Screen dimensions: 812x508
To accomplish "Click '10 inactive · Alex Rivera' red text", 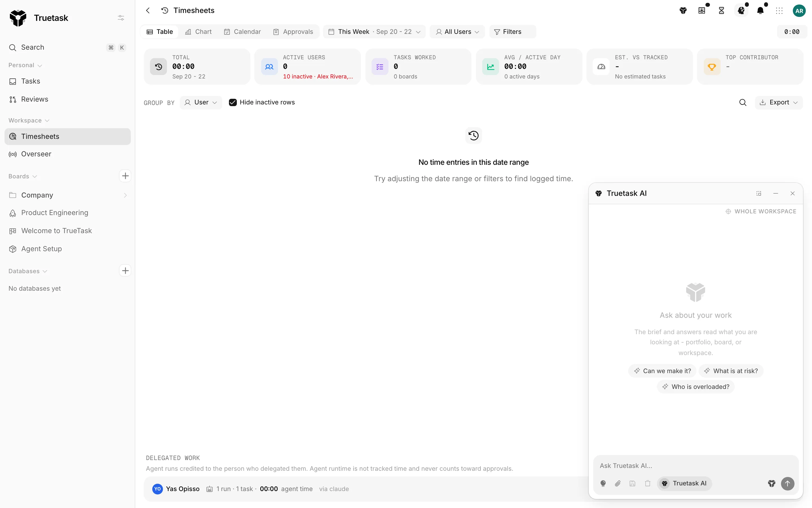I will point(318,76).
